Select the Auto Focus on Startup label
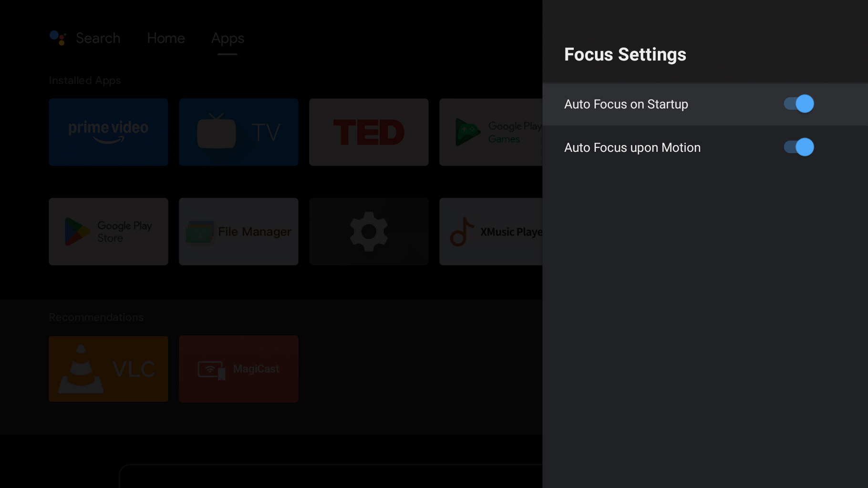The height and width of the screenshot is (488, 868). click(626, 104)
